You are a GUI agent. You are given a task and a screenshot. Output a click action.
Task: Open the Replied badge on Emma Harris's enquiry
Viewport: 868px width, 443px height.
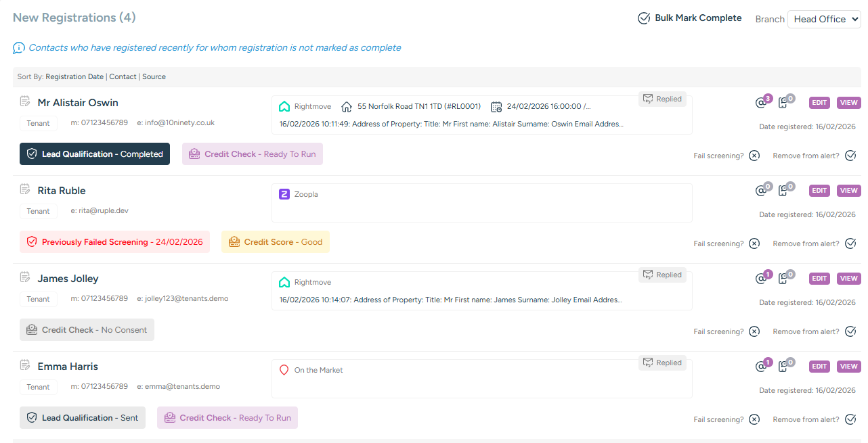point(662,363)
